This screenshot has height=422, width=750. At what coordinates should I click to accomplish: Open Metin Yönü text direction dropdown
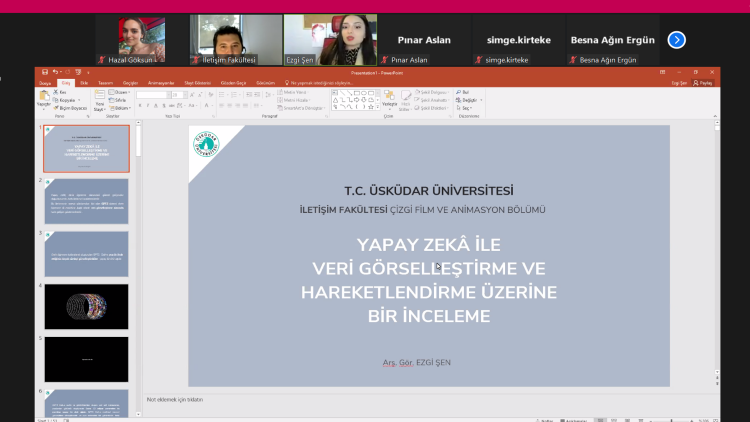point(293,92)
